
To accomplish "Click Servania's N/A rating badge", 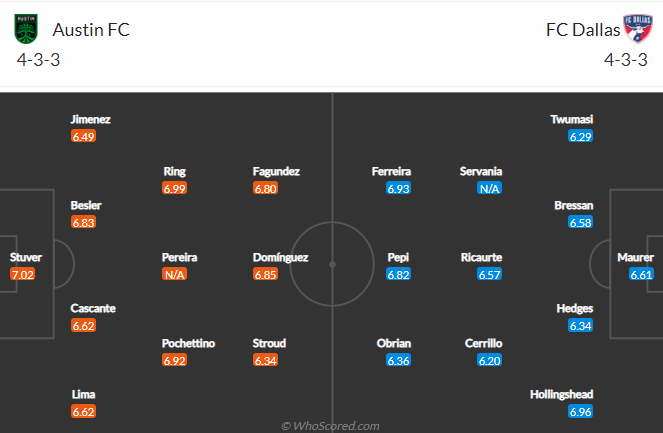I will (x=489, y=189).
